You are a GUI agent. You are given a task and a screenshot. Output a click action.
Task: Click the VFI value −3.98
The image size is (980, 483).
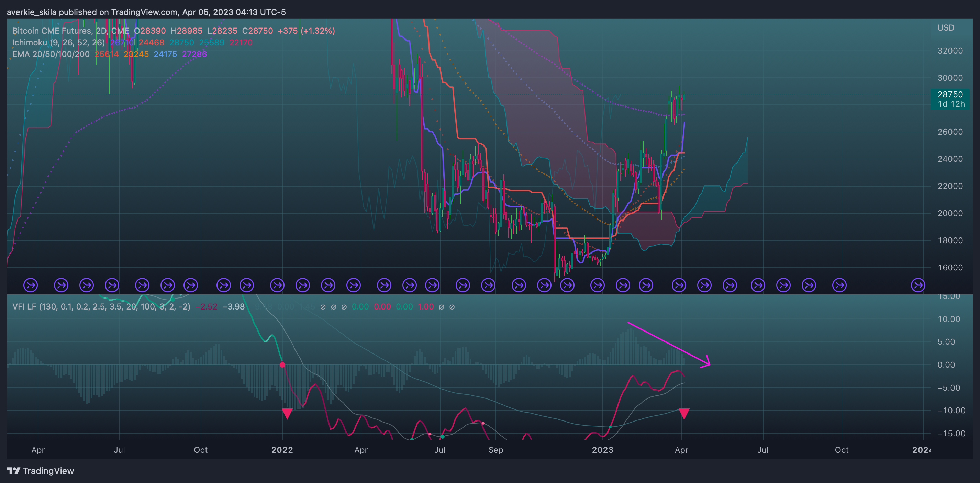[234, 306]
